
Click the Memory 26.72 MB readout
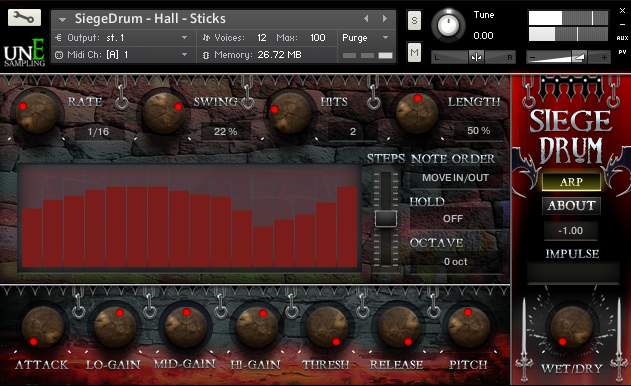click(279, 55)
